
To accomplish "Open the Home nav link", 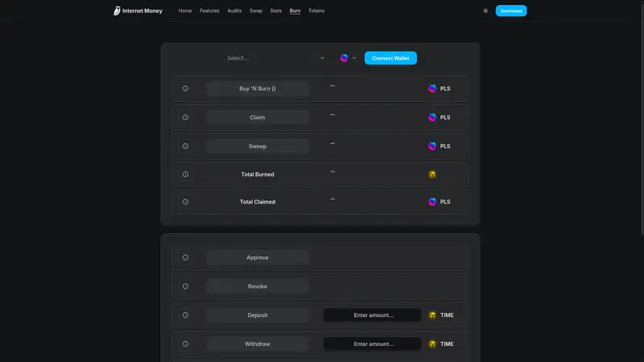I will tap(185, 10).
